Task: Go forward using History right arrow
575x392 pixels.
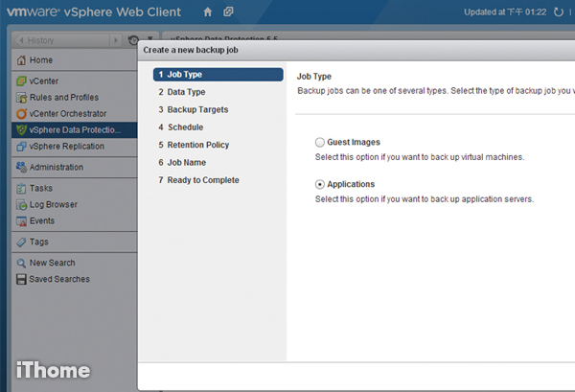Action: pos(117,40)
